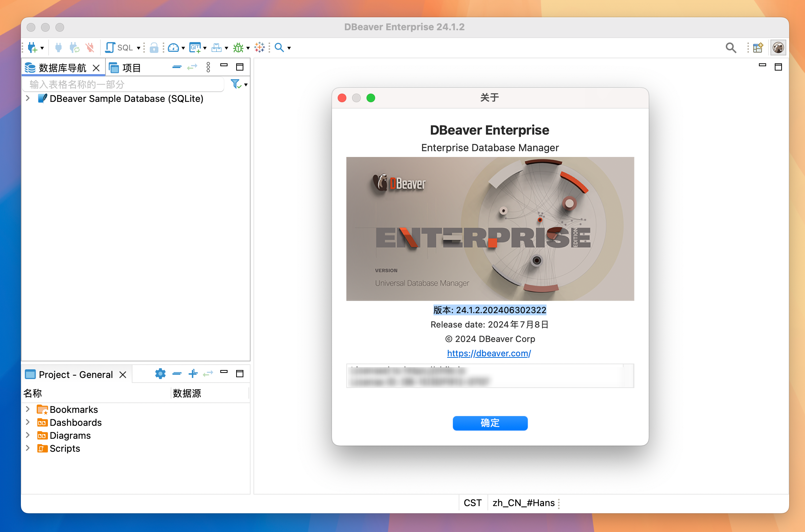Maximize the Project panel

pos(240,374)
